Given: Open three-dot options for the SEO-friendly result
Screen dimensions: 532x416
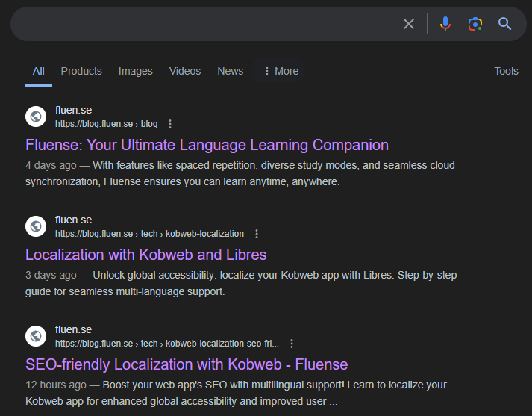Looking at the screenshot, I should click(292, 344).
